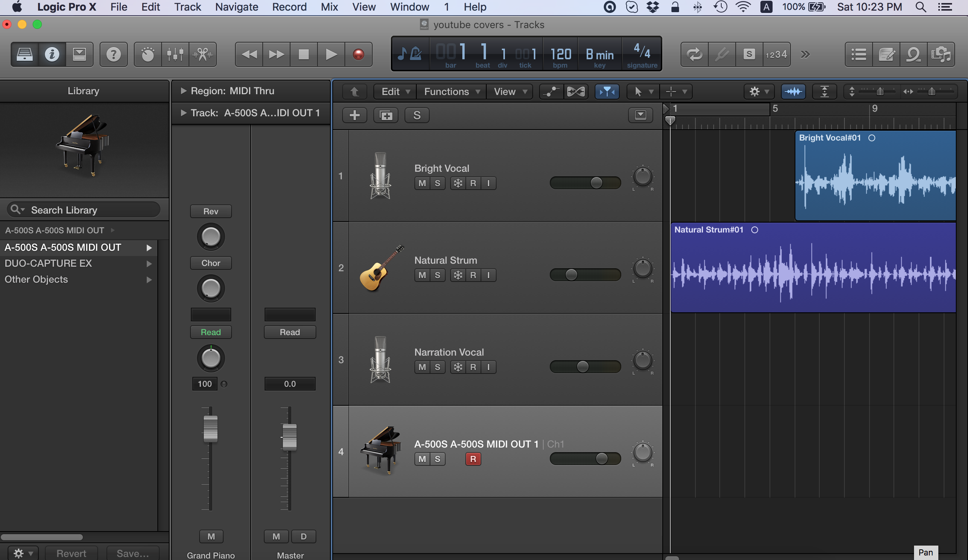Viewport: 968px width, 560px height.
Task: Toggle the Cycle mode button
Action: coord(694,54)
